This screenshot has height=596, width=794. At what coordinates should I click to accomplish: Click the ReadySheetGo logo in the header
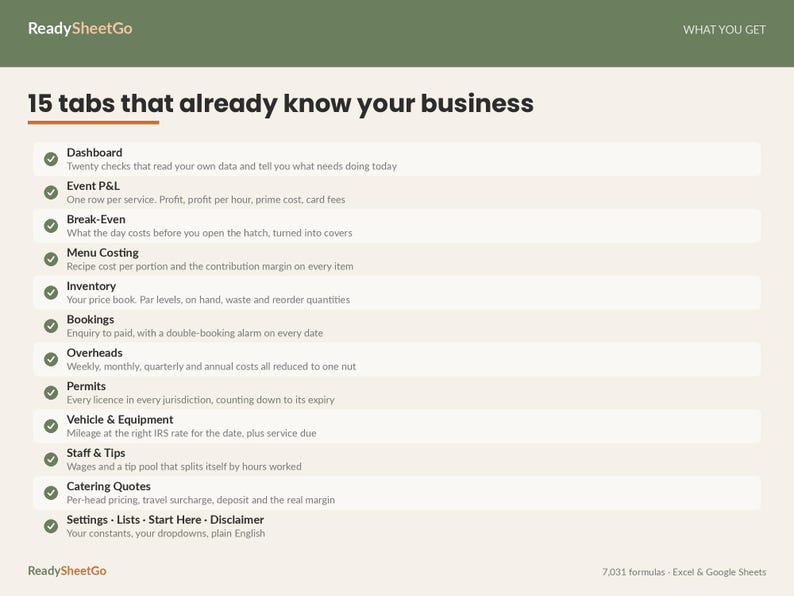pos(80,29)
